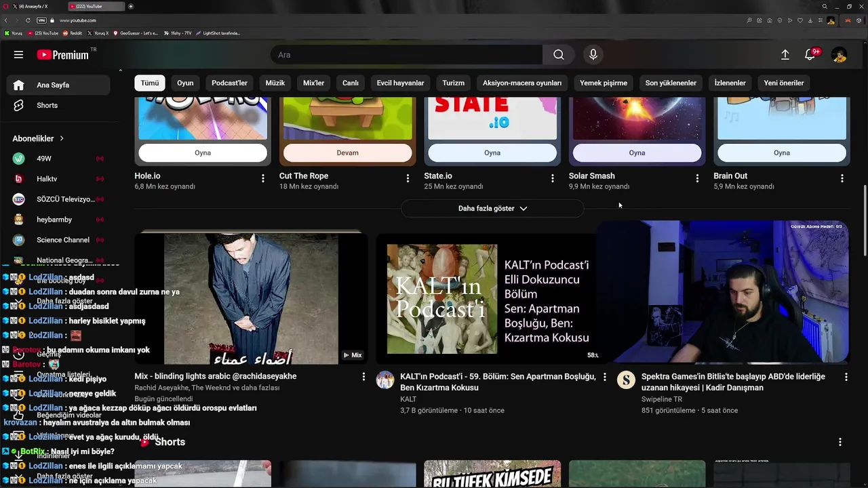Open Shorts in the sidebar
Image resolution: width=868 pixels, height=488 pixels.
click(58, 106)
